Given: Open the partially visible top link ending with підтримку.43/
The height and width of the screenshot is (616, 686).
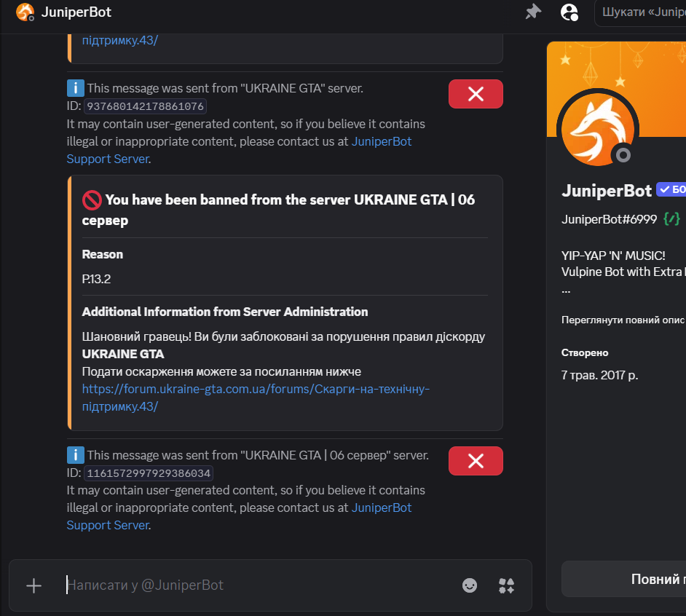Looking at the screenshot, I should [120, 40].
